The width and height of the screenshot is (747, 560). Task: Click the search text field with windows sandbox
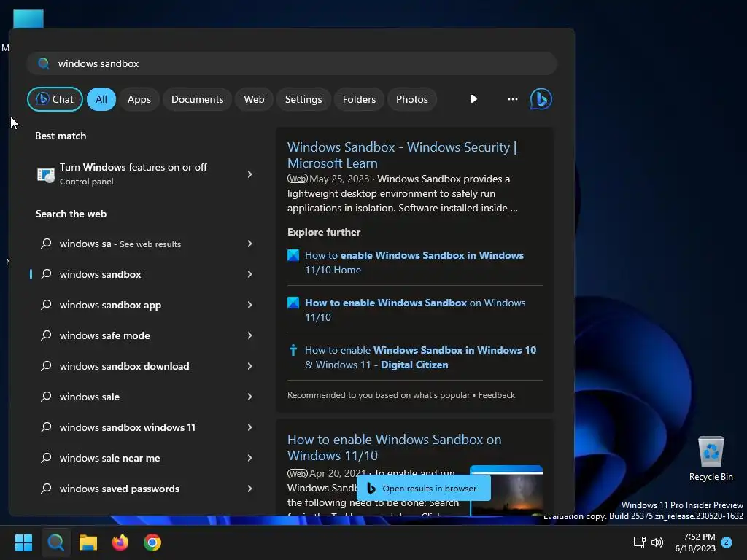292,63
